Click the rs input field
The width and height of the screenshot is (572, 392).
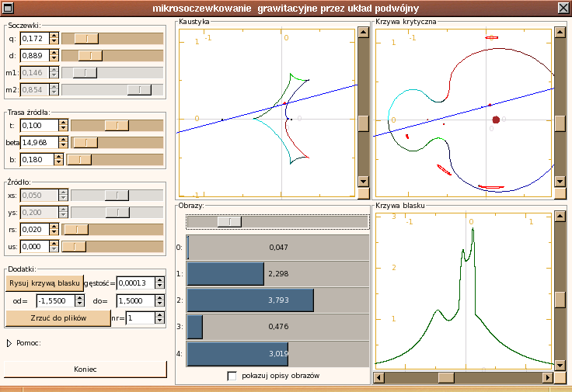[x=35, y=229]
